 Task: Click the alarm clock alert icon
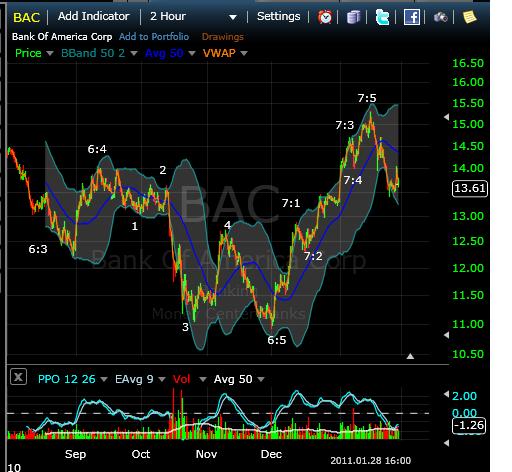(325, 17)
